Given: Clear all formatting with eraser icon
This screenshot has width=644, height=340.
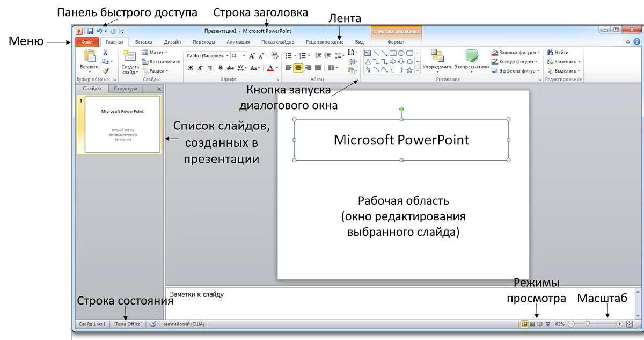Looking at the screenshot, I should pos(275,55).
